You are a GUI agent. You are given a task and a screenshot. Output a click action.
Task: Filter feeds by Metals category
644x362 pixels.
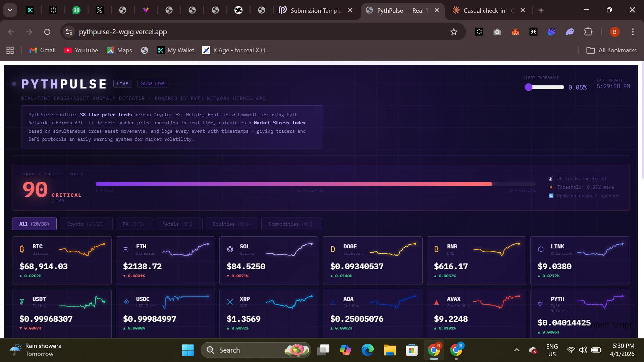pos(178,224)
